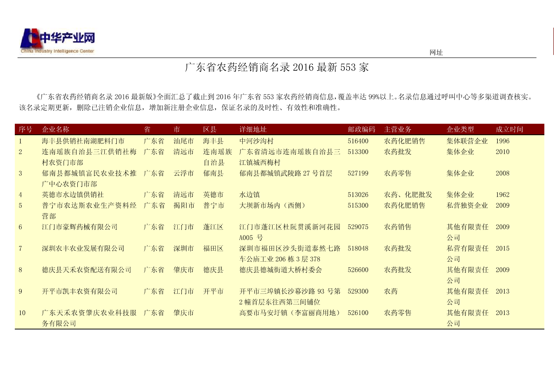Click the 主营业务 column header
Viewport: 554px width, 392px height.
398,129
